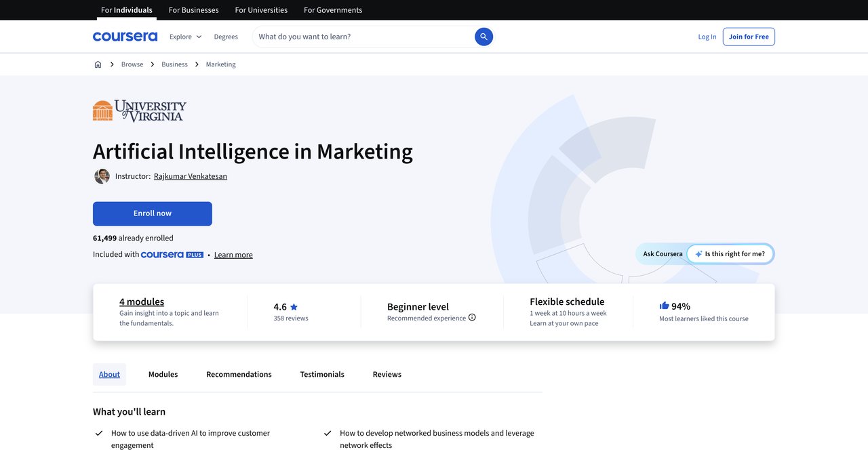Switch to For Businesses tab
Viewport: 868px width, 454px height.
pos(193,10)
